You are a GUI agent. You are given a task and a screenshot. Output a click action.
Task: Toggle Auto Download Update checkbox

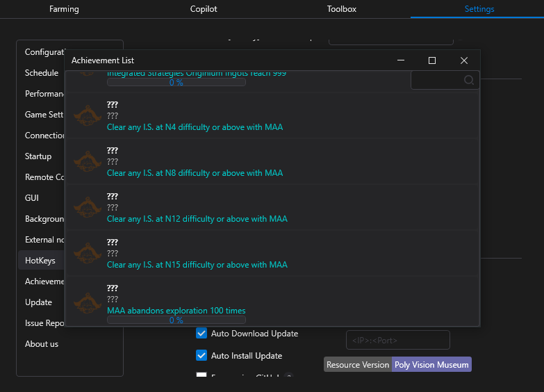(x=201, y=334)
